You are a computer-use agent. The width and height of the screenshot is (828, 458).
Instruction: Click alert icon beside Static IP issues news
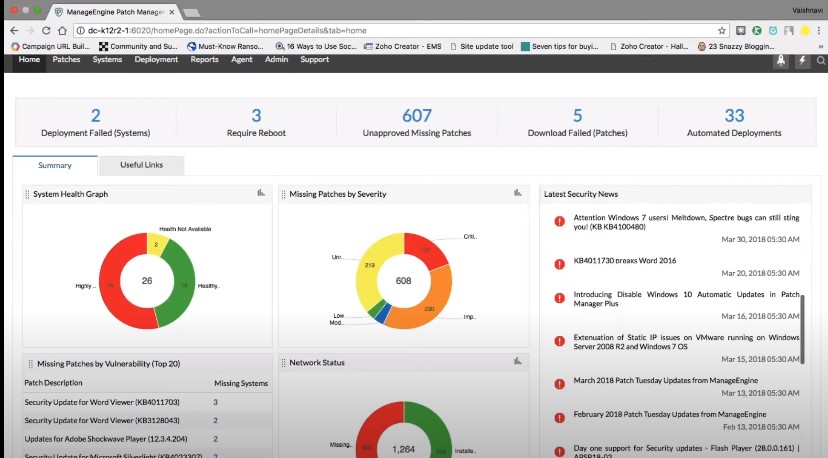(560, 341)
